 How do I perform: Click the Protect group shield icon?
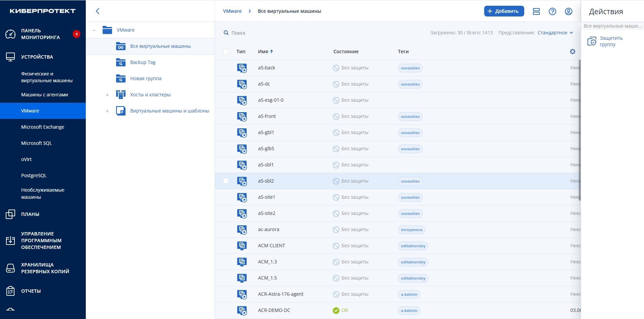[x=592, y=41]
